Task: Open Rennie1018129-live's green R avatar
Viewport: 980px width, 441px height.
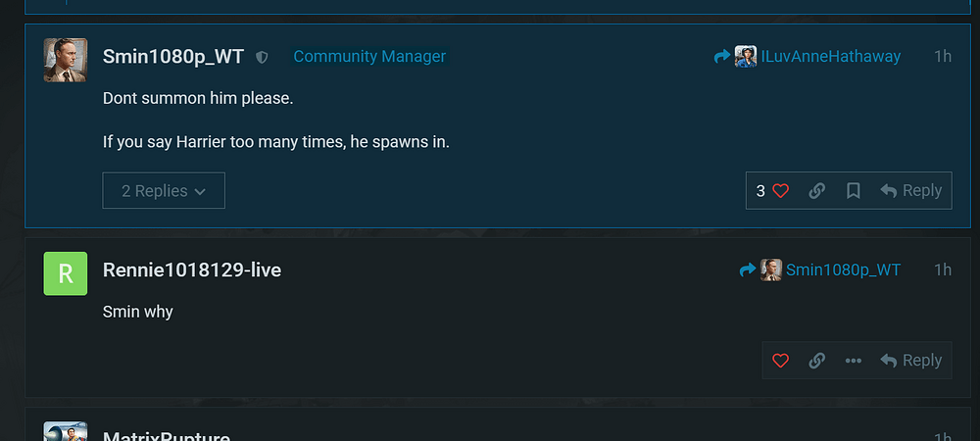Action: [x=66, y=273]
